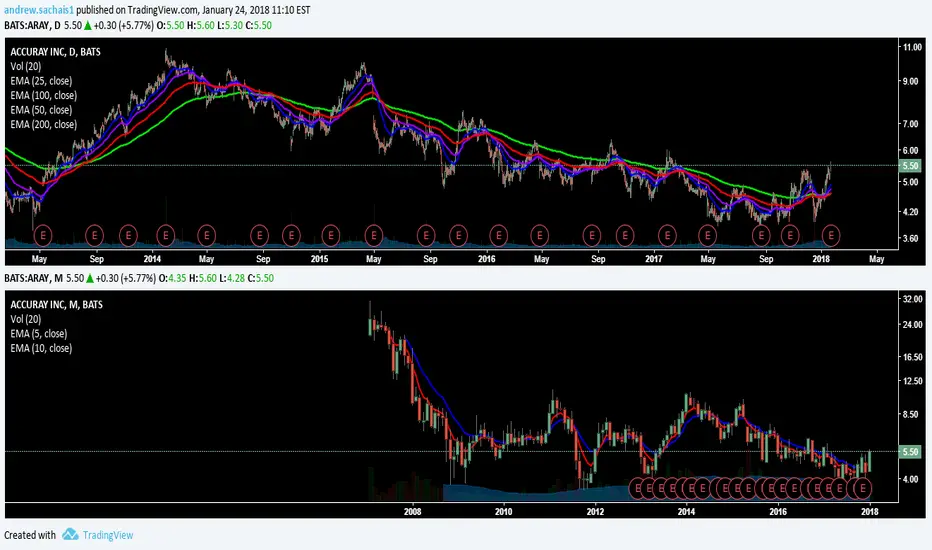The height and width of the screenshot is (550, 932).
Task: Select daily chart earnings marker above Sep 2014
Action: pyautogui.click(x=260, y=235)
